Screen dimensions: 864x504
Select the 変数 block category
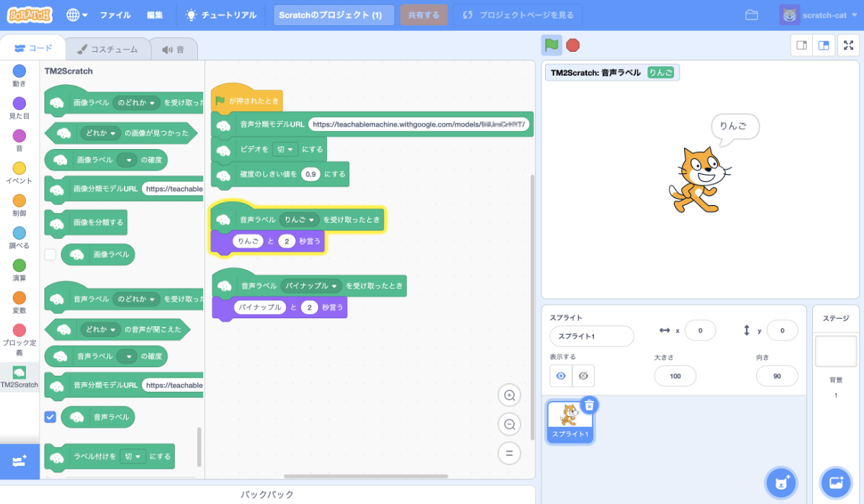19,302
